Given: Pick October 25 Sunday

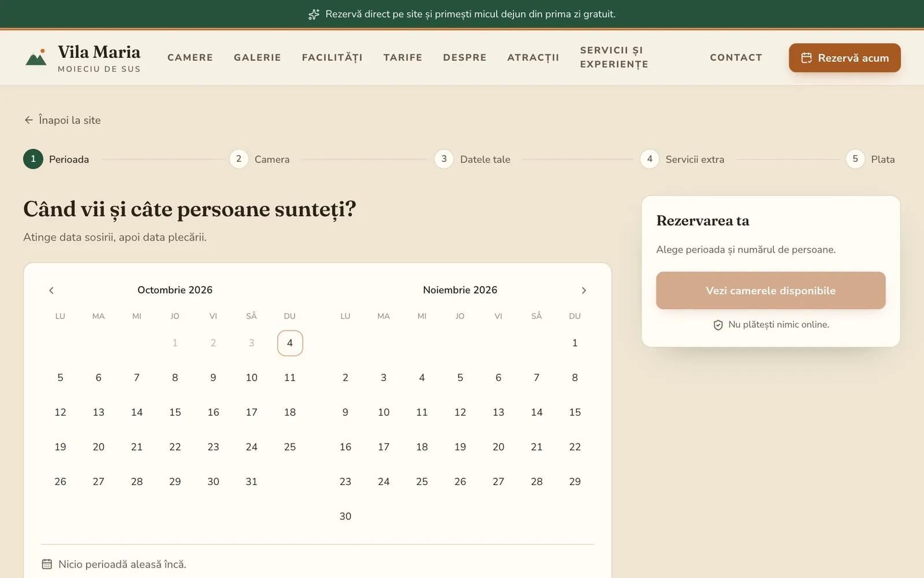Looking at the screenshot, I should pyautogui.click(x=290, y=447).
